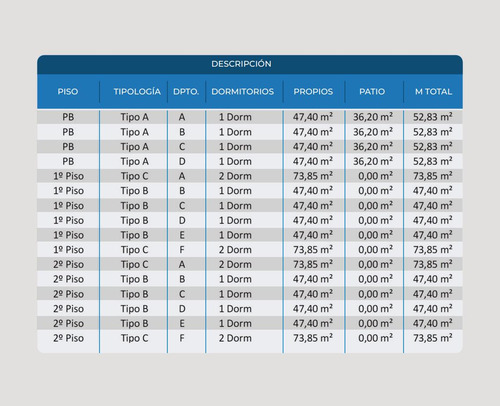Viewport: 500px width, 406px height.
Task: Click the DORMITORIOS column header
Action: coord(243,91)
